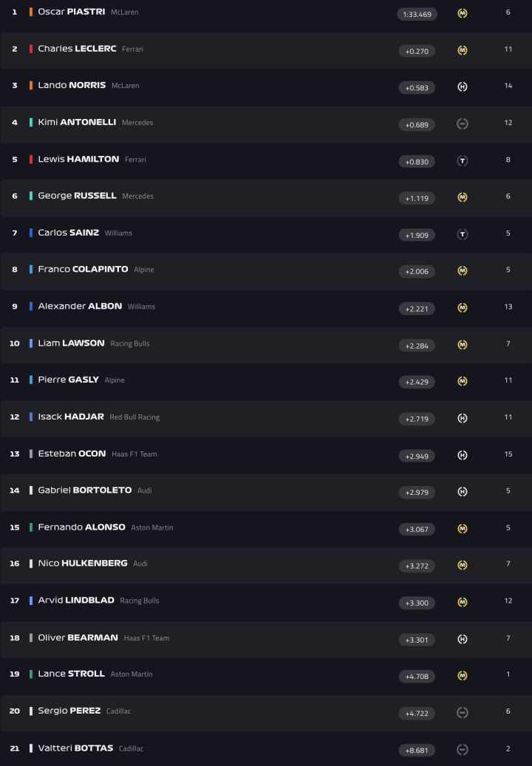Click Antonelli's grey unknown-tyre icon
This screenshot has width=532, height=766.
pos(463,123)
